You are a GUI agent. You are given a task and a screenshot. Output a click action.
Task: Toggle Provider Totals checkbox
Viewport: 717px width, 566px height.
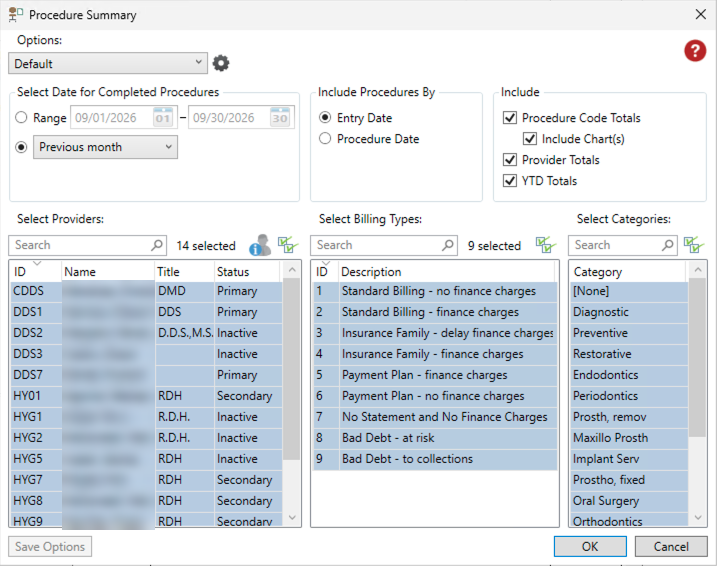click(x=510, y=160)
